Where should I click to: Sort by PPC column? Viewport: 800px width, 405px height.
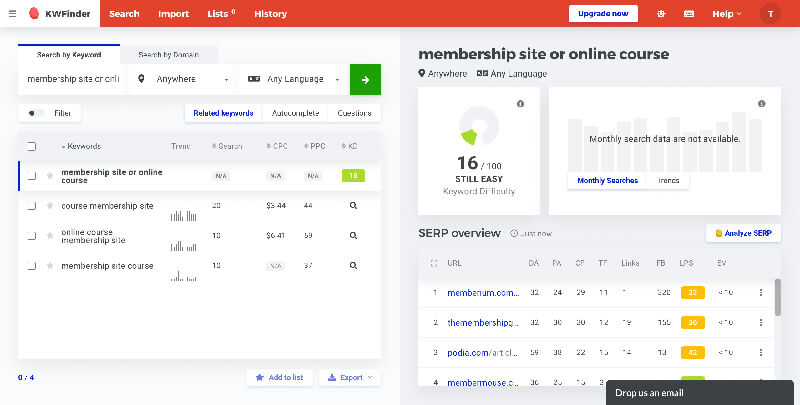[x=315, y=146]
